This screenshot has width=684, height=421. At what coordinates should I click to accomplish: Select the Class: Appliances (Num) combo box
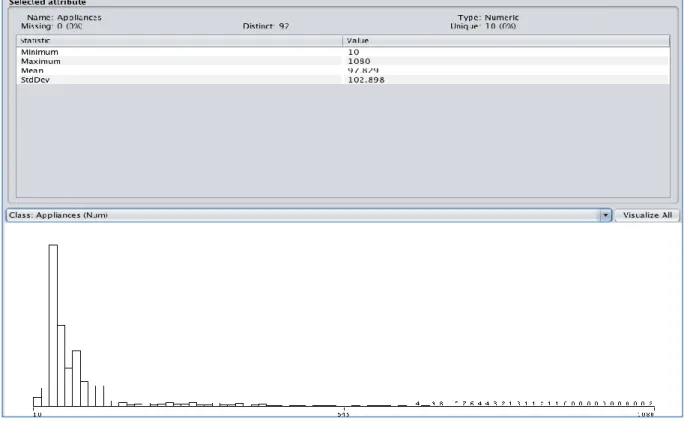pos(309,215)
